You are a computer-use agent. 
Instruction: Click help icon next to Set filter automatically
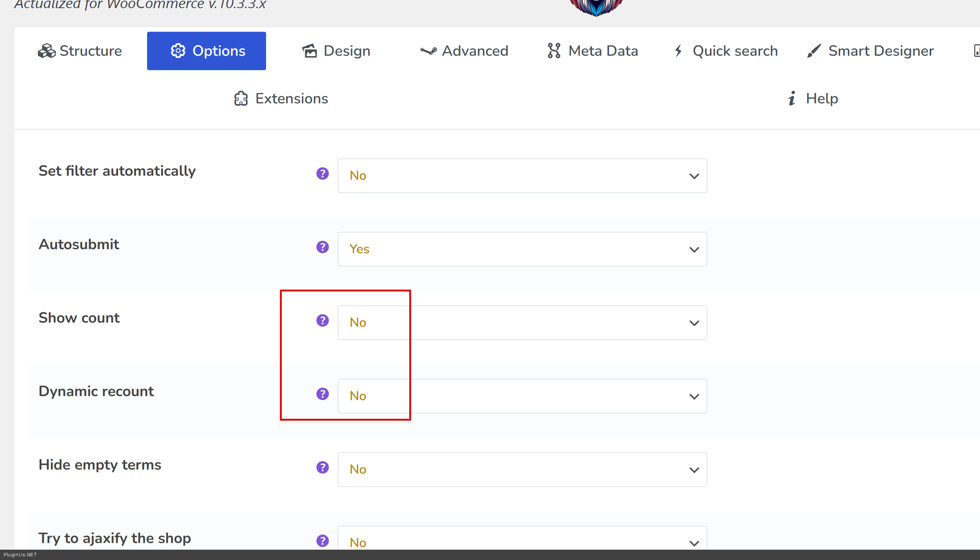(322, 174)
